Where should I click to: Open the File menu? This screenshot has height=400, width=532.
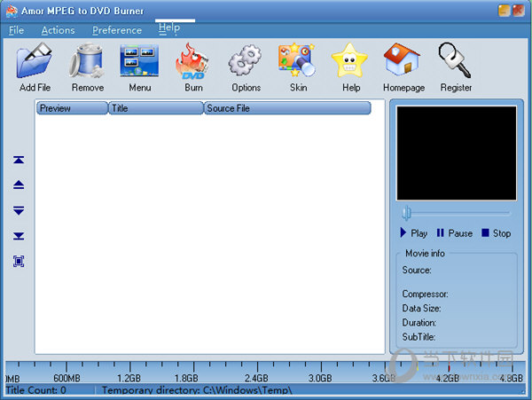(16, 30)
